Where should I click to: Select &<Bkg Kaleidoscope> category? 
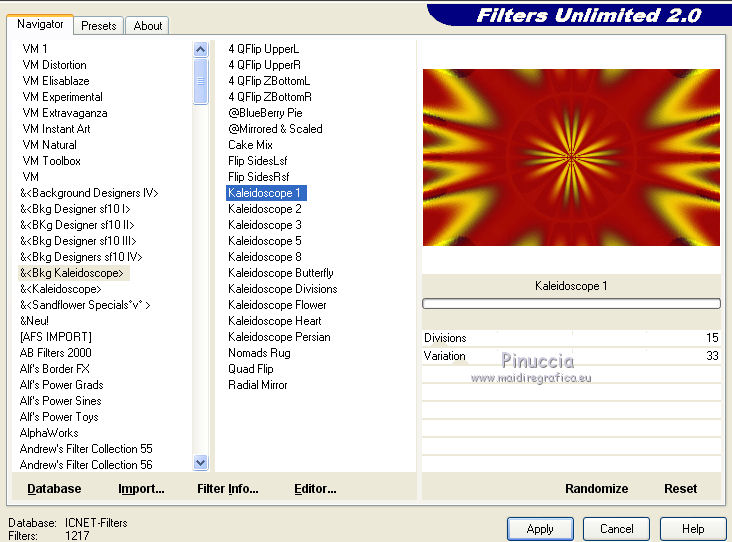(x=74, y=273)
